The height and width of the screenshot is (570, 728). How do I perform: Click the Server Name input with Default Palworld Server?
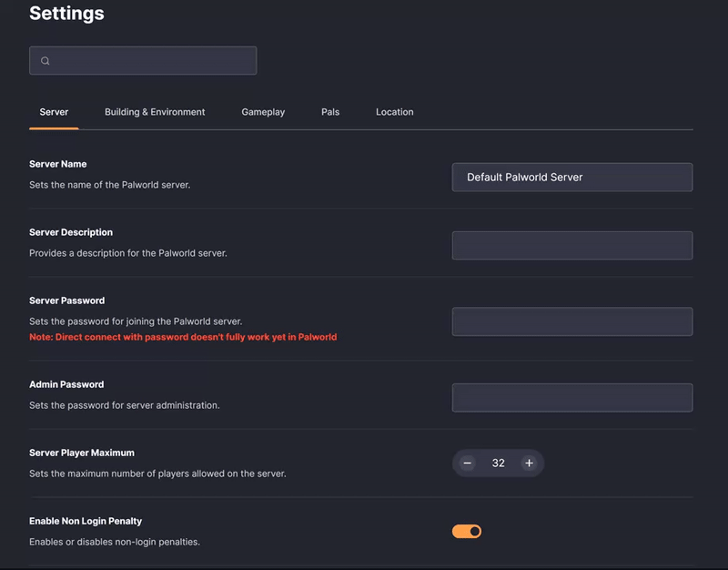571,178
